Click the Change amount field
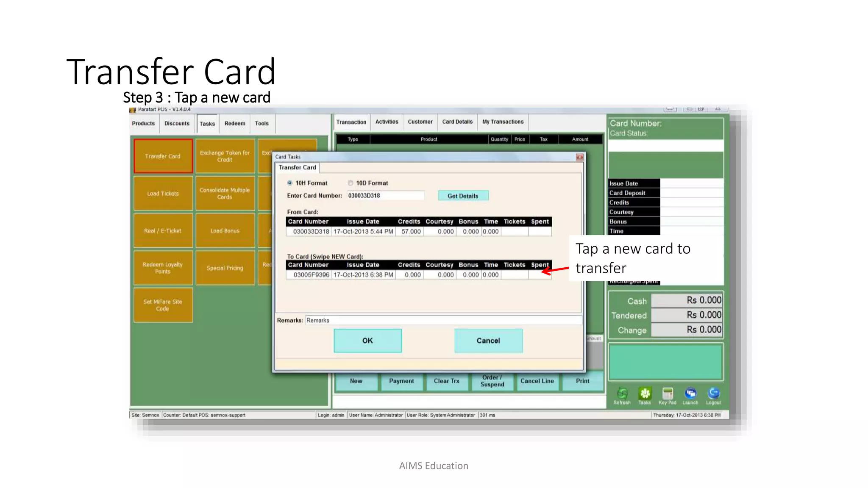Viewport: 868px width, 488px height. coord(686,330)
